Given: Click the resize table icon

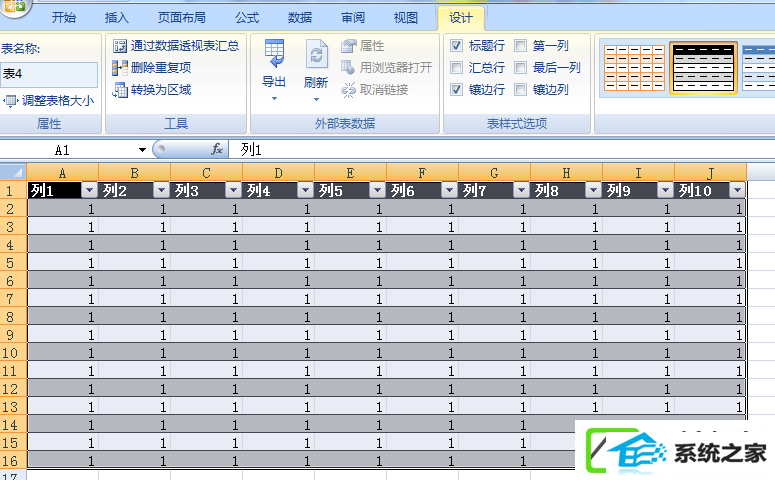Looking at the screenshot, I should tap(10, 101).
